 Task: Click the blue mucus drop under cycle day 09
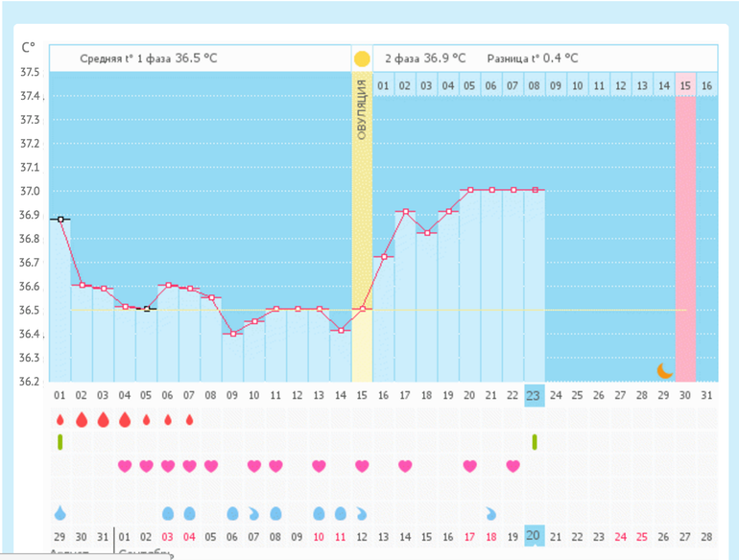pyautogui.click(x=232, y=513)
